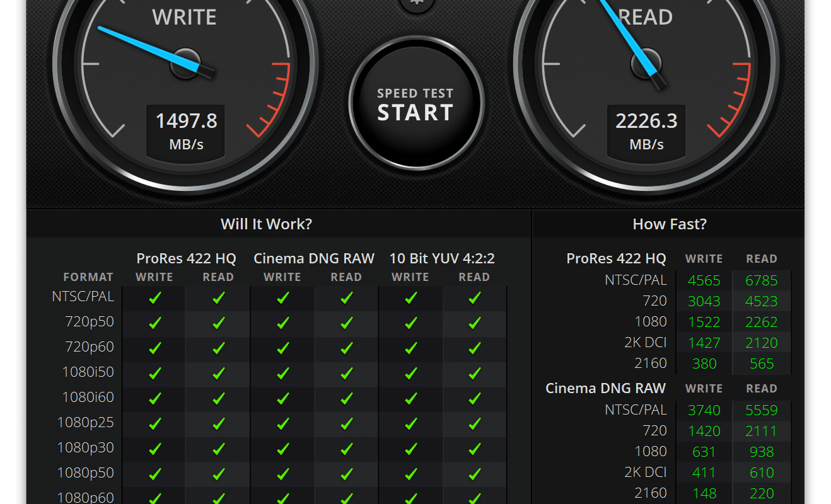Click 1080p30 10 Bit YUV read checkmark
Screen dimensions: 831x504
tap(474, 449)
